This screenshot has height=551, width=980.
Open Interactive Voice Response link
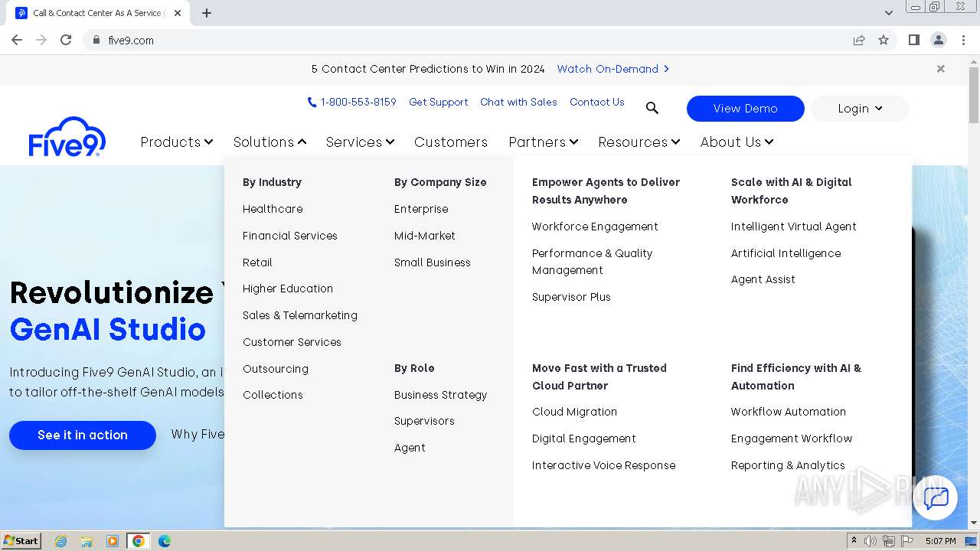604,465
